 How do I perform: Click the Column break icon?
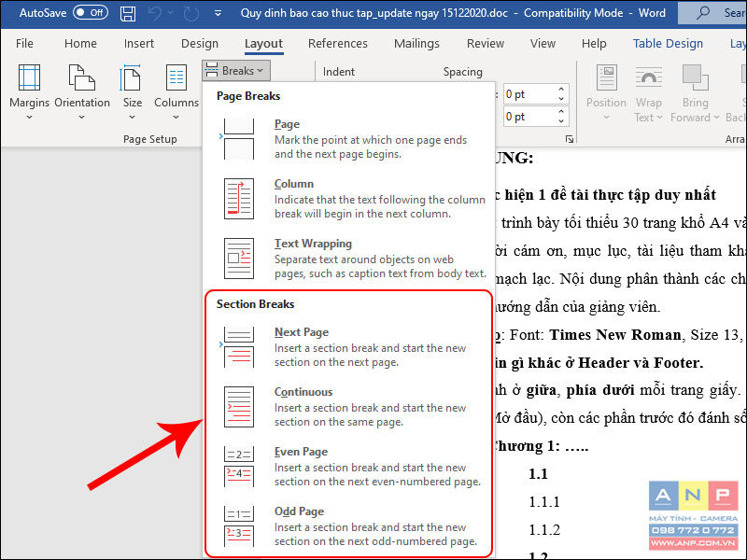[x=239, y=199]
